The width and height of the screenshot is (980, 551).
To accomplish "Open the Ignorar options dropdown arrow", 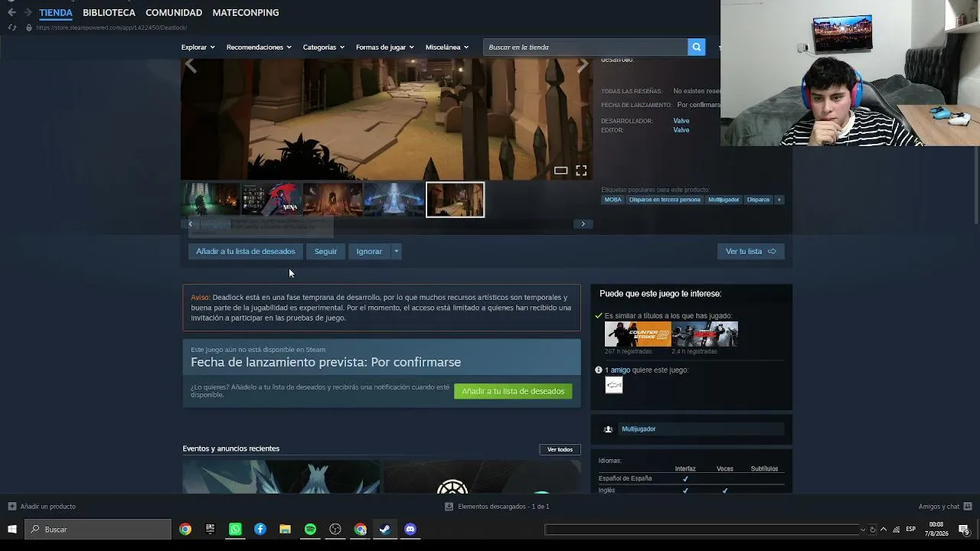I will point(396,251).
